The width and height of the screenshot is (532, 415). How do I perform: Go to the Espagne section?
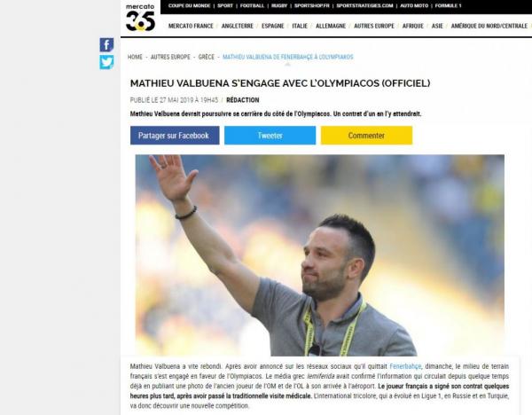pos(273,26)
